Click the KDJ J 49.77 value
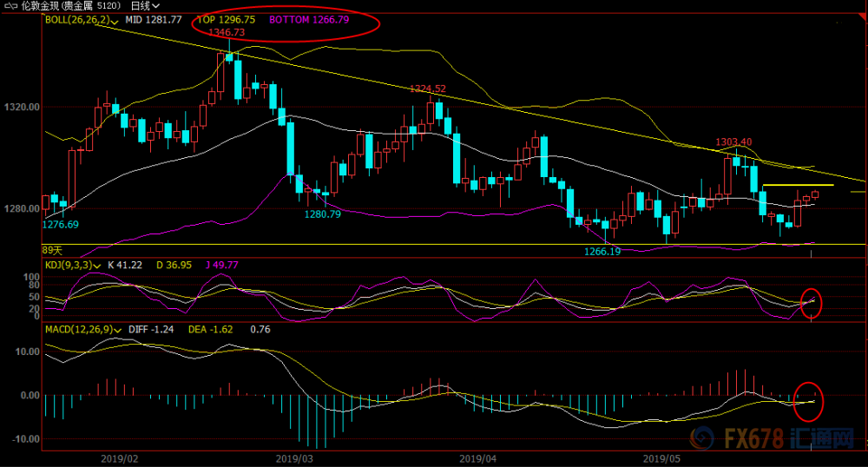This screenshot has height=467, width=868. [x=222, y=265]
